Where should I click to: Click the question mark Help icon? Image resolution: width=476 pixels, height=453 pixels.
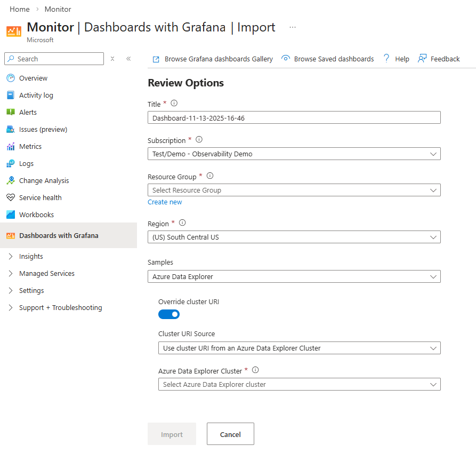386,58
